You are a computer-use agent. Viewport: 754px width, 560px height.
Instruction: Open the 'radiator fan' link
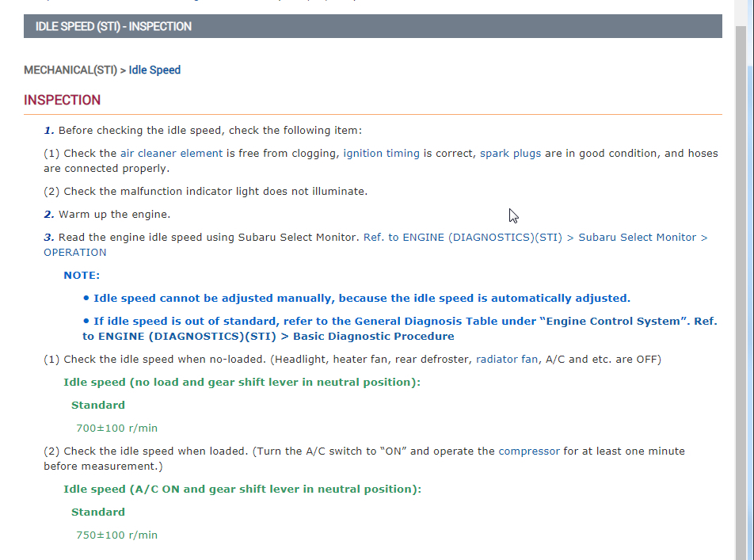pos(507,359)
